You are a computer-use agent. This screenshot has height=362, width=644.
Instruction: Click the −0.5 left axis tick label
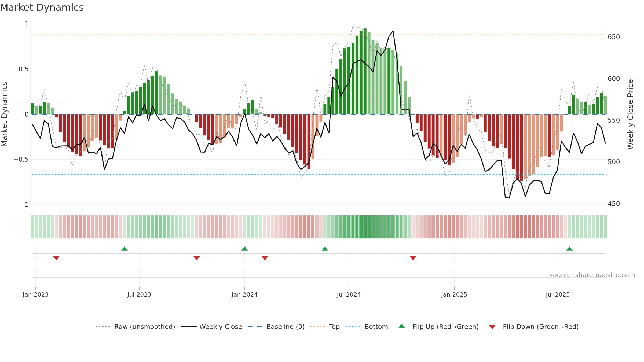pyautogui.click(x=21, y=160)
